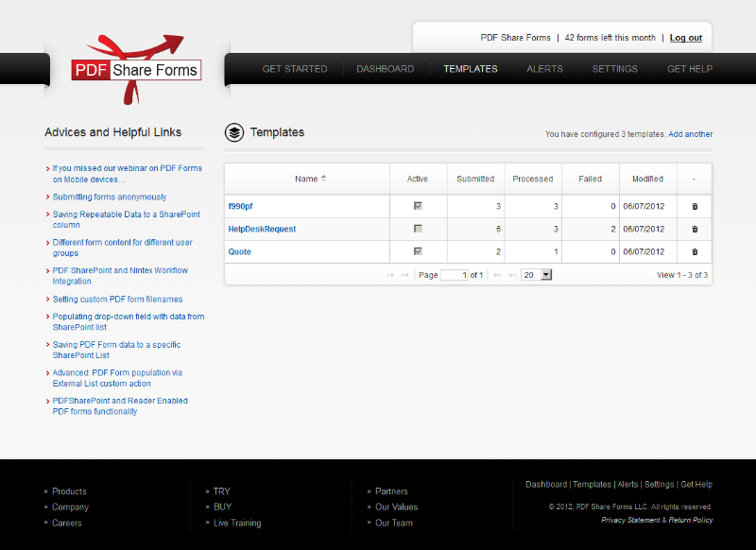The width and height of the screenshot is (756, 550).
Task: Click footer Products link
Action: pos(69,491)
